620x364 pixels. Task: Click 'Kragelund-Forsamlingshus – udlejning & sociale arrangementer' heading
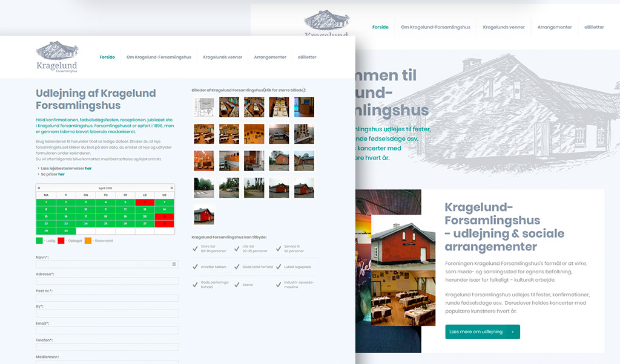(504, 227)
